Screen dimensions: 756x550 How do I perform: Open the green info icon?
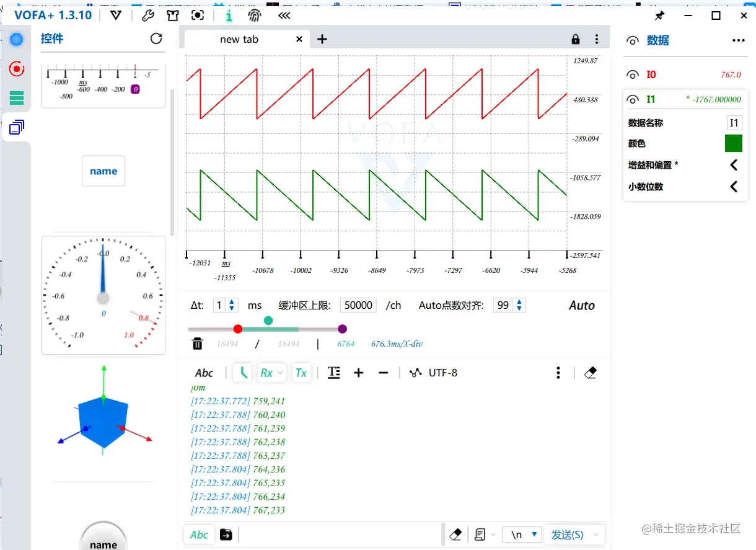[229, 16]
